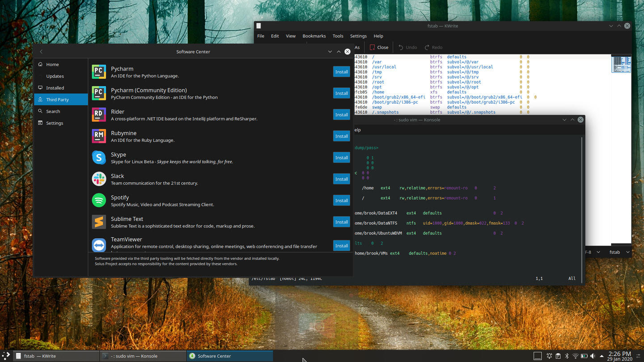Click the 2:26 PM clock in the panel
The width and height of the screenshot is (644, 362).
coord(619,354)
